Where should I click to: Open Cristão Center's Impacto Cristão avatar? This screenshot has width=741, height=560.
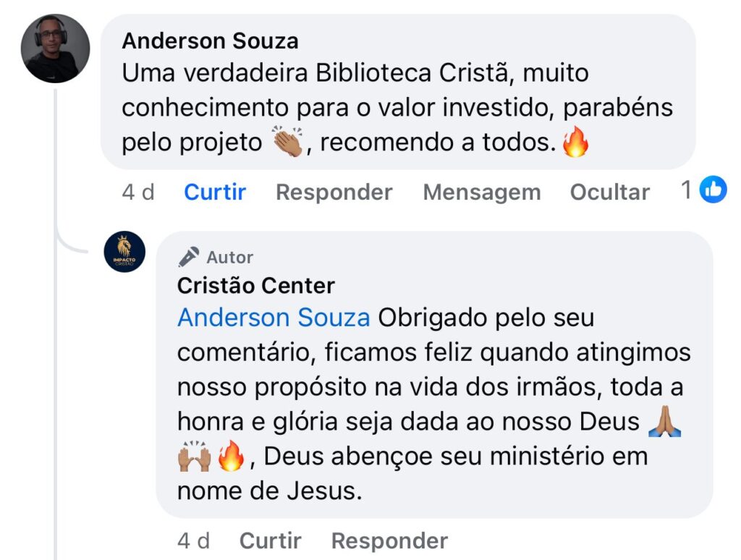coord(124,252)
